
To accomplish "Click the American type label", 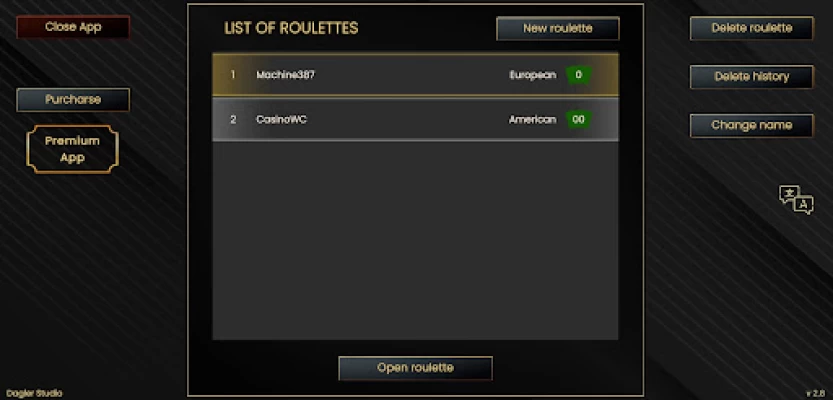I will point(532,120).
